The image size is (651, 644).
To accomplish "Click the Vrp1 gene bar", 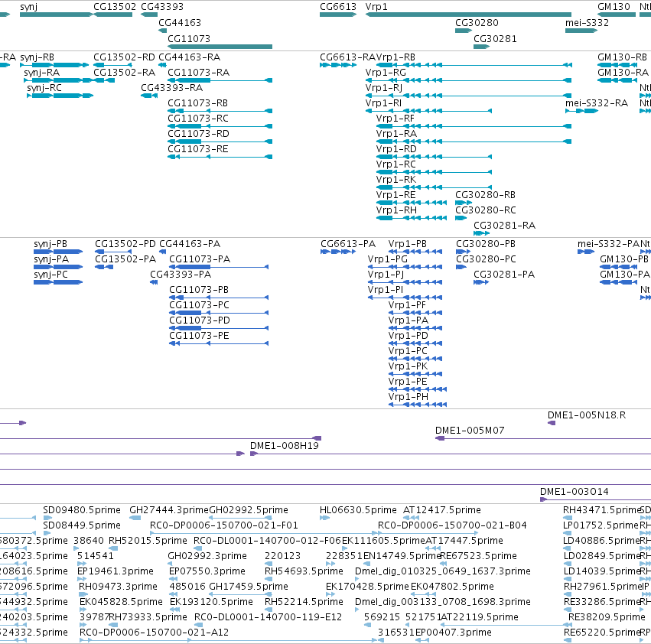I will click(468, 15).
